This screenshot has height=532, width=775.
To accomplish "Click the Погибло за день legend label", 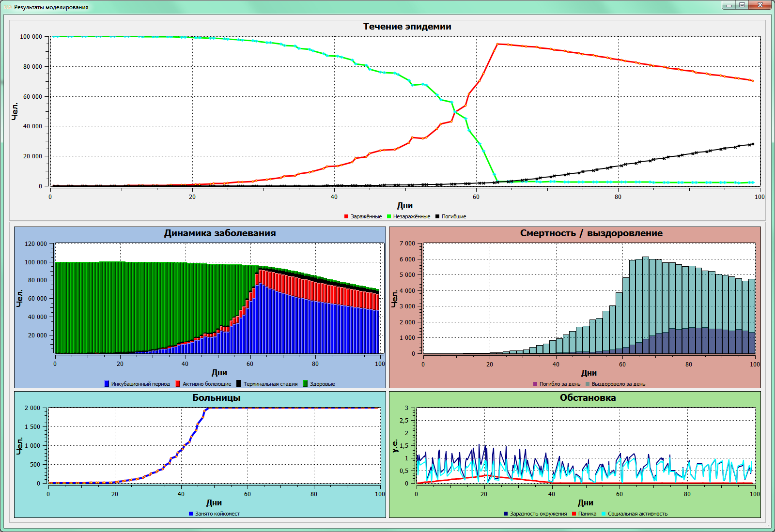I will pos(560,384).
